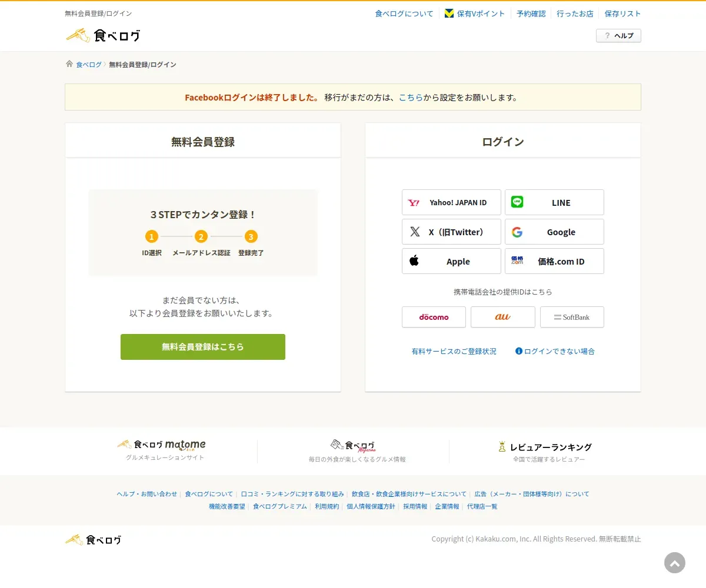Viewport: 706px width, 588px height.
Task: Click the crown icon beside レビュアーランキング
Action: pyautogui.click(x=502, y=447)
